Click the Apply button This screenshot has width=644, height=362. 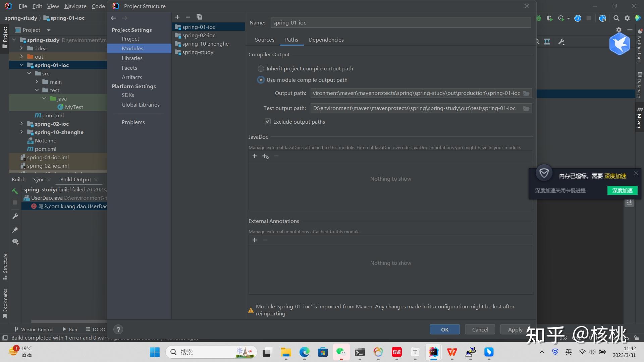pyautogui.click(x=515, y=329)
